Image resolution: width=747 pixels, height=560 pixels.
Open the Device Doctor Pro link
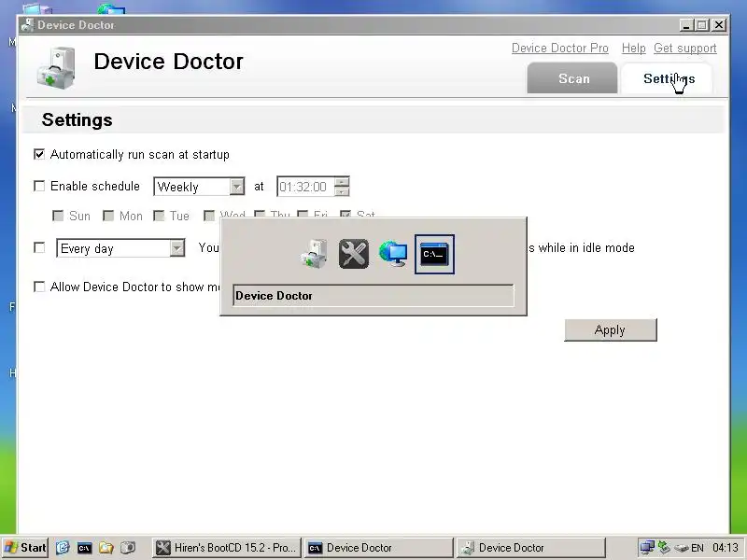coord(559,49)
